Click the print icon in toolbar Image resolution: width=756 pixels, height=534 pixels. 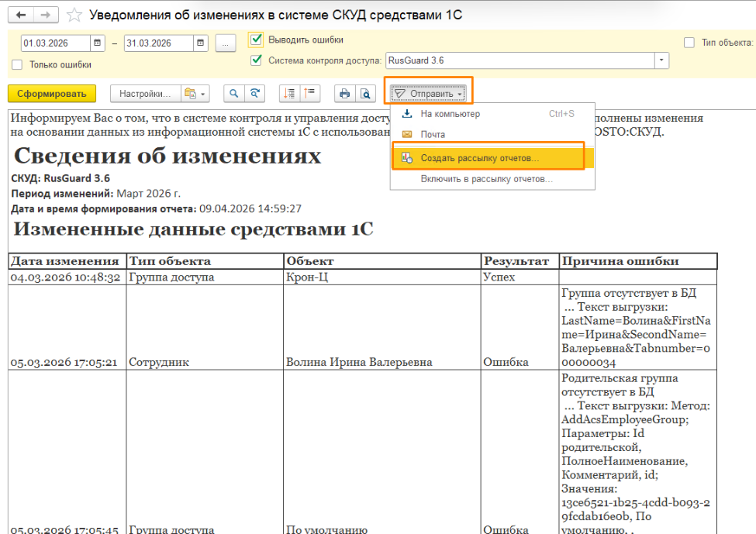[344, 94]
